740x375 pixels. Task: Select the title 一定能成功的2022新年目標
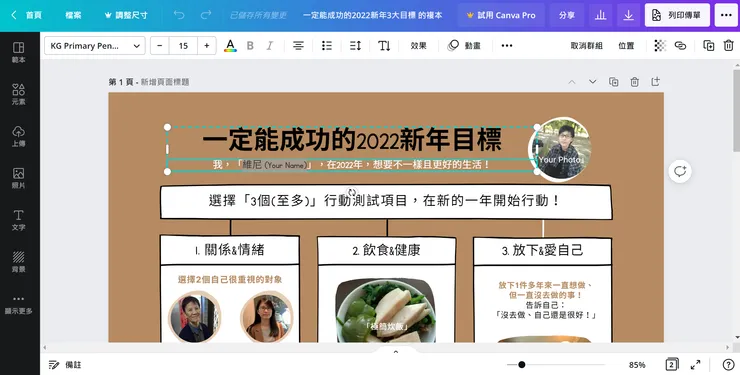tap(352, 141)
